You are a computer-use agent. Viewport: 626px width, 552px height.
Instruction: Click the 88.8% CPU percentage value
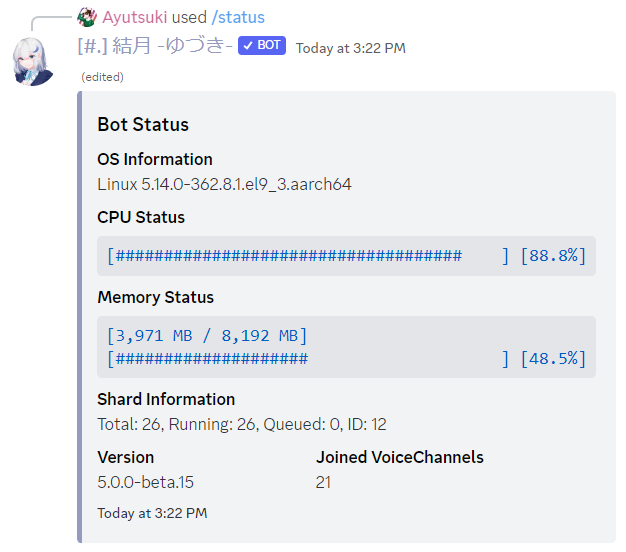coord(553,256)
